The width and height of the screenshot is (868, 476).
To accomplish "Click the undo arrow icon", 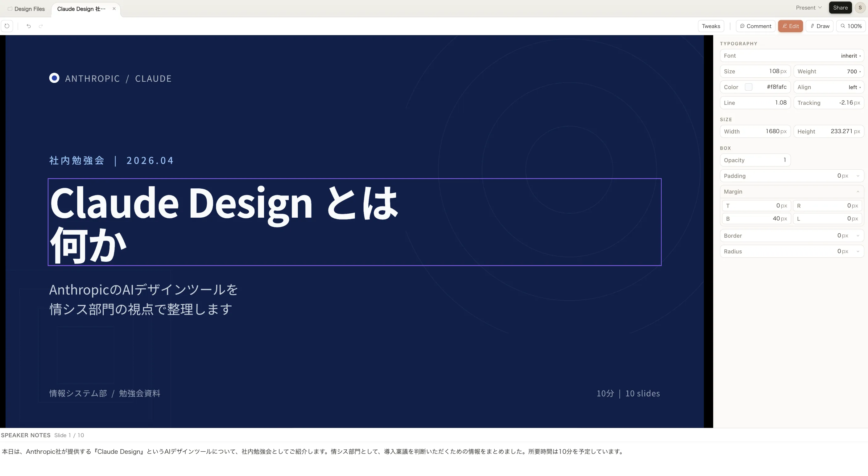I will (28, 26).
